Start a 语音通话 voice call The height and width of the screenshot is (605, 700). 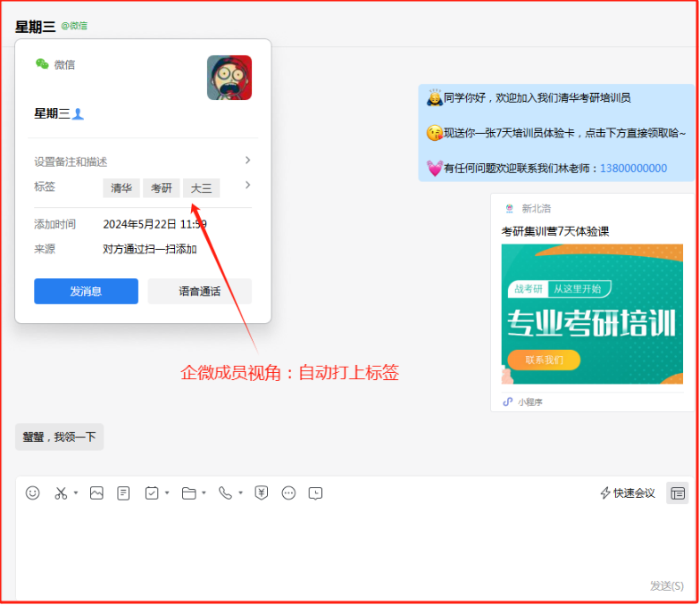tap(200, 291)
